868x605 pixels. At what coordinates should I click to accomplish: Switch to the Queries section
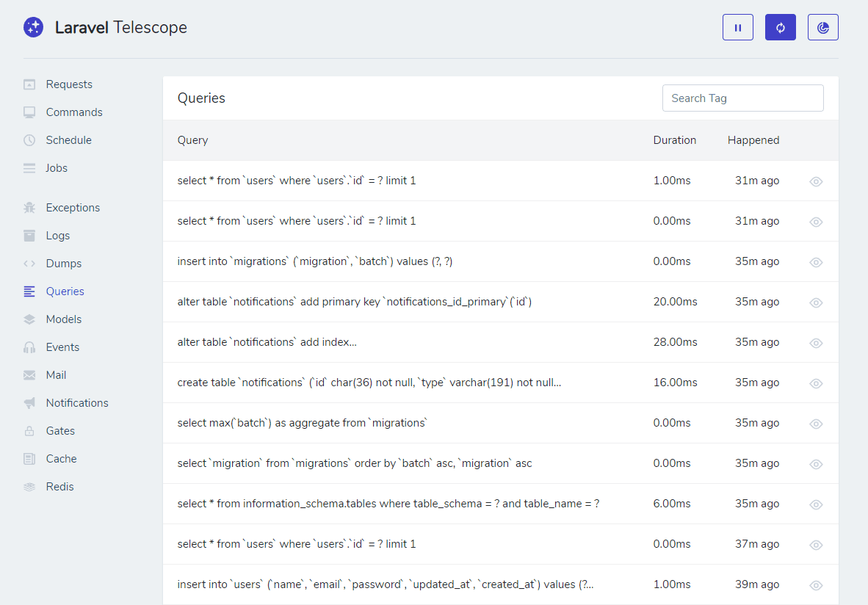pos(64,291)
